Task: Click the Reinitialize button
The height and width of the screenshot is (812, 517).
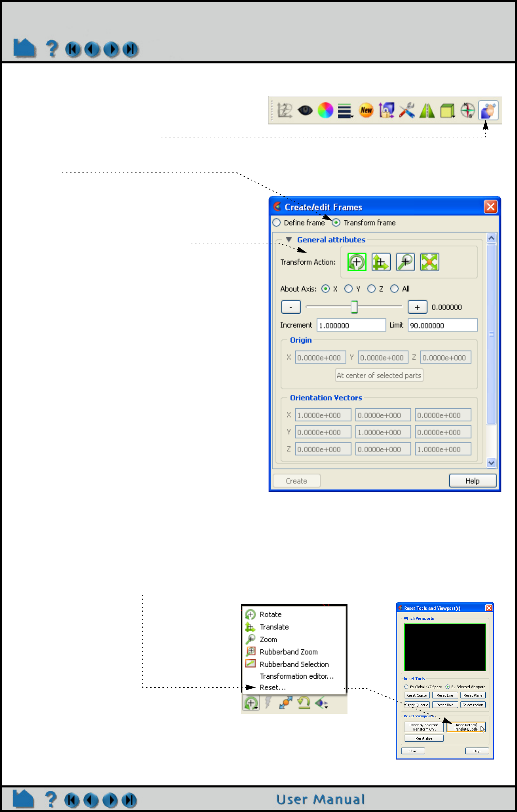Action: [x=424, y=738]
